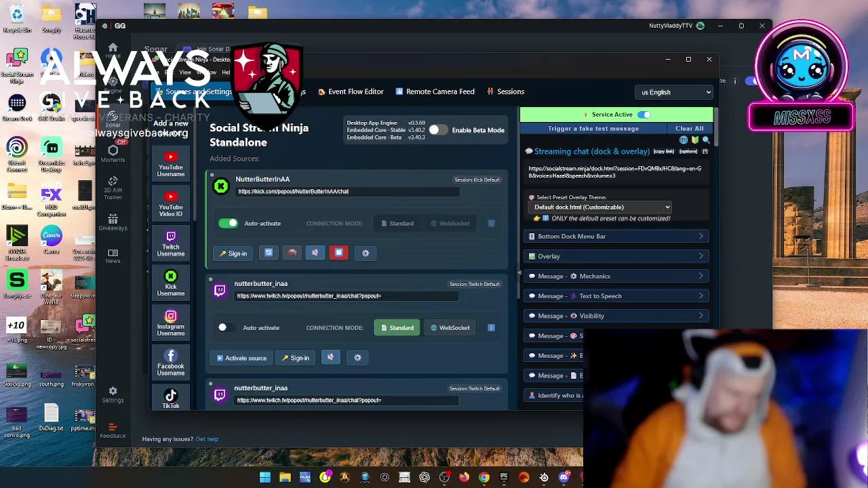Click Trigger a fake test message
Viewport: 868px width, 488px height.
pos(593,128)
